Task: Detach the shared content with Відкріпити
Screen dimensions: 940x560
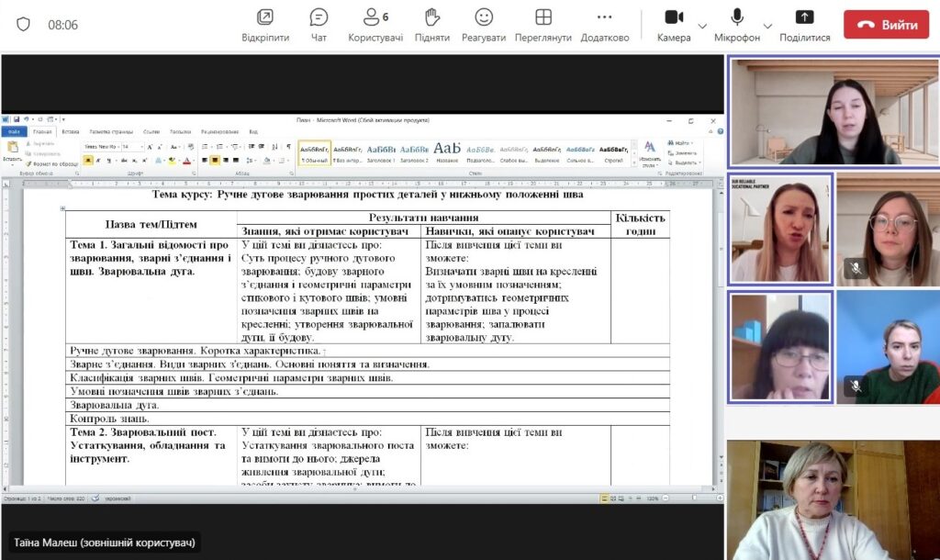Action: tap(265, 25)
